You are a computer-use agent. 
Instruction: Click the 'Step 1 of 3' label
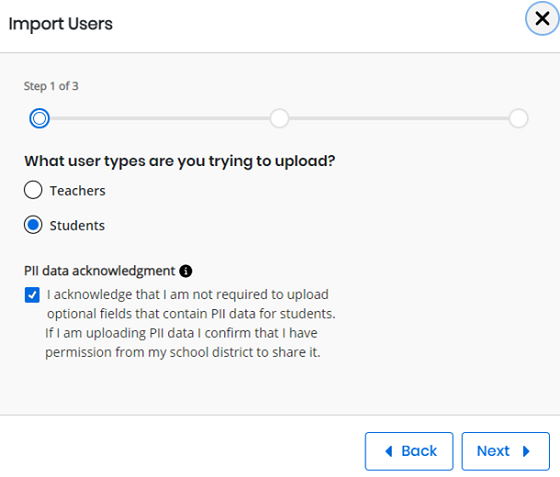point(51,86)
